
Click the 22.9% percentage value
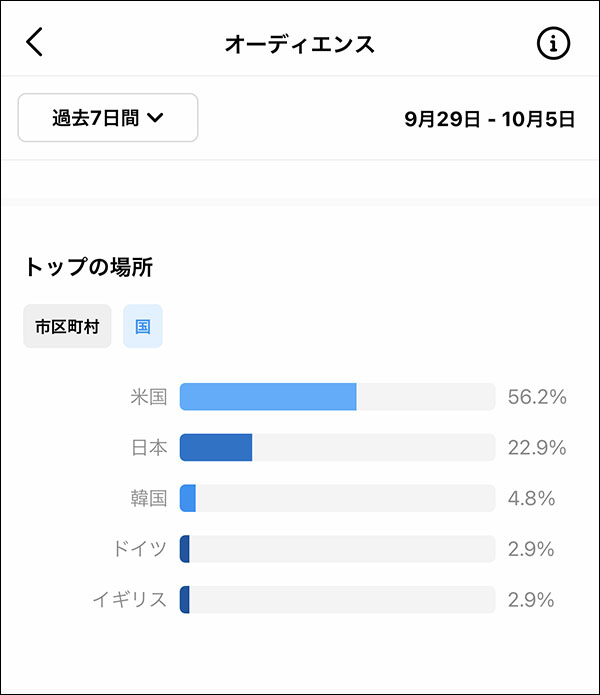[537, 447]
